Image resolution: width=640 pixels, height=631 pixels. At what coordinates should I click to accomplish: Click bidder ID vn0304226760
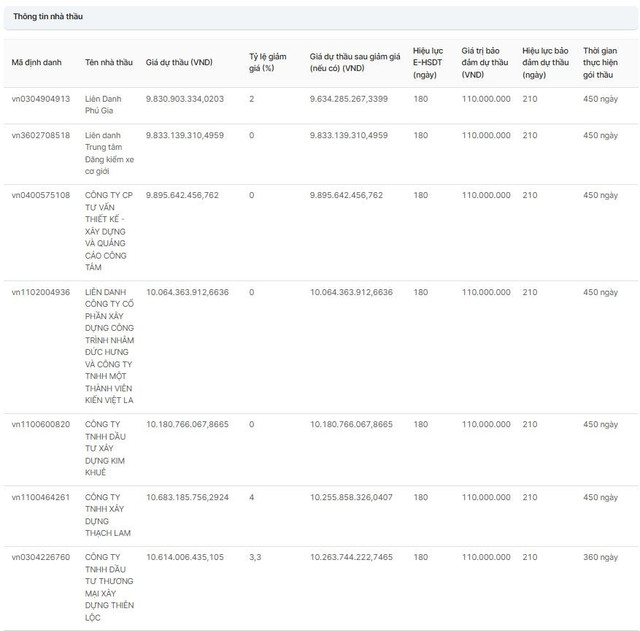point(41,557)
